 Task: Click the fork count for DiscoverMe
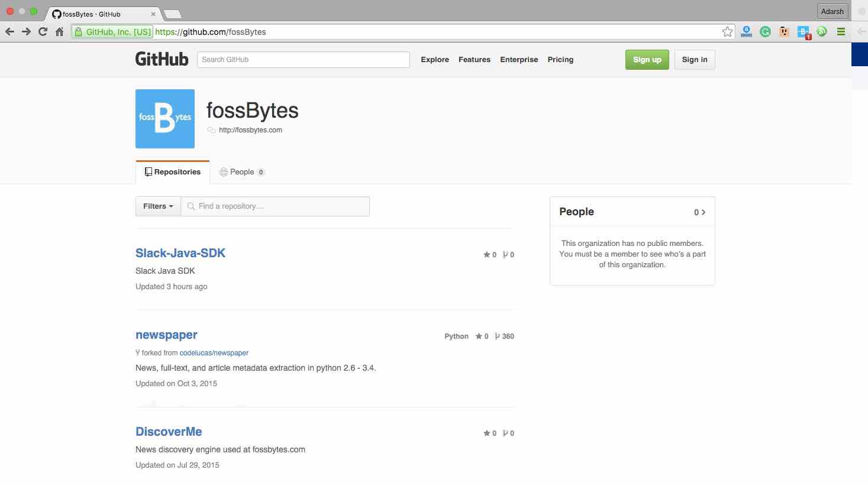point(508,433)
